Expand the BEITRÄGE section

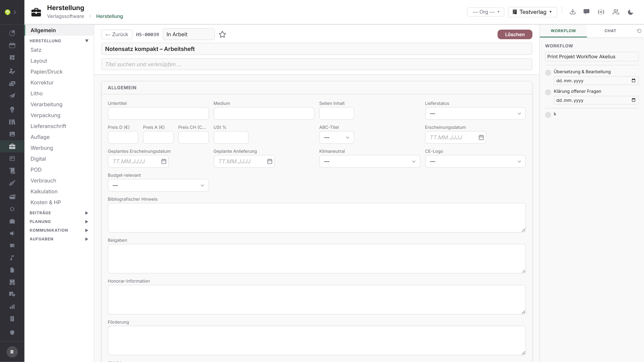coord(59,213)
